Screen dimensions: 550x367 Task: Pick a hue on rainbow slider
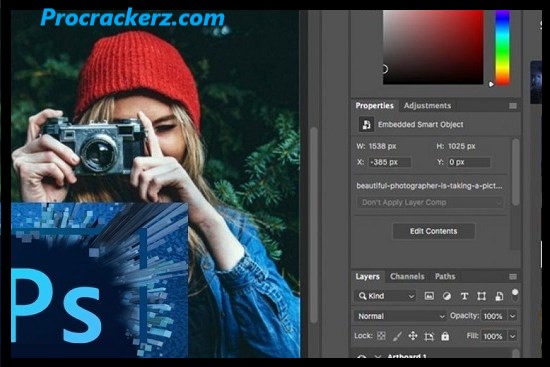[502, 47]
